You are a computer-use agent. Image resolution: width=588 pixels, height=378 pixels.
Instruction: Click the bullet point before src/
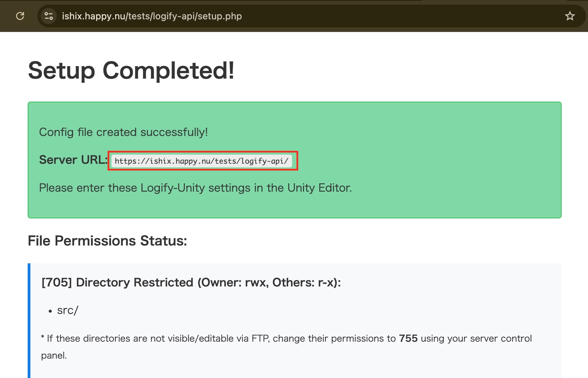click(x=50, y=311)
